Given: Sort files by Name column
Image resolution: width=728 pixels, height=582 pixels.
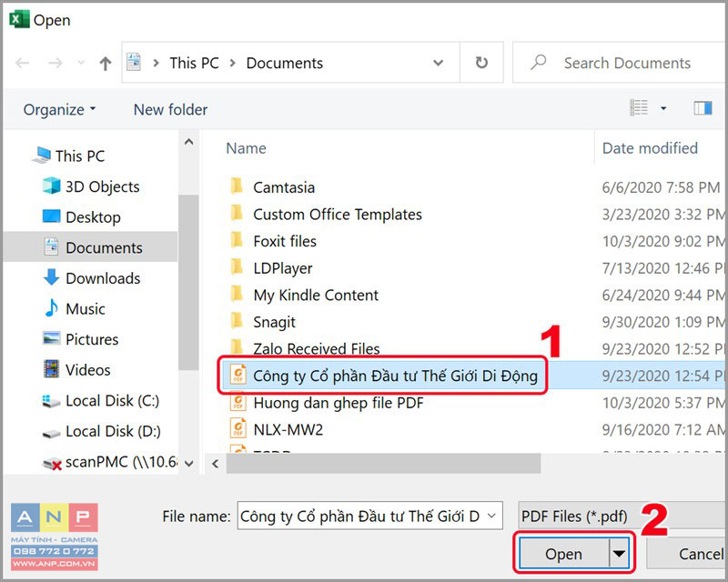Looking at the screenshot, I should (246, 148).
